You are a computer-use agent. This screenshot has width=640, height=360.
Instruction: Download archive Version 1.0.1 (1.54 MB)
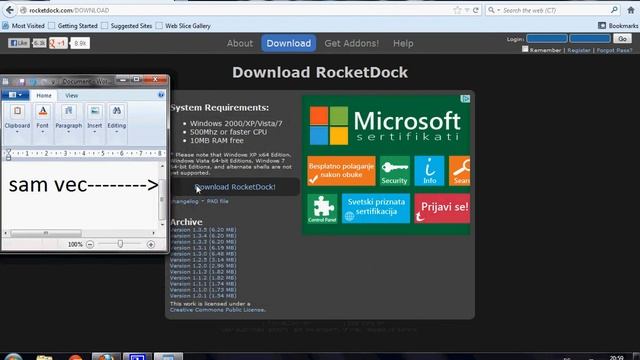(x=203, y=296)
